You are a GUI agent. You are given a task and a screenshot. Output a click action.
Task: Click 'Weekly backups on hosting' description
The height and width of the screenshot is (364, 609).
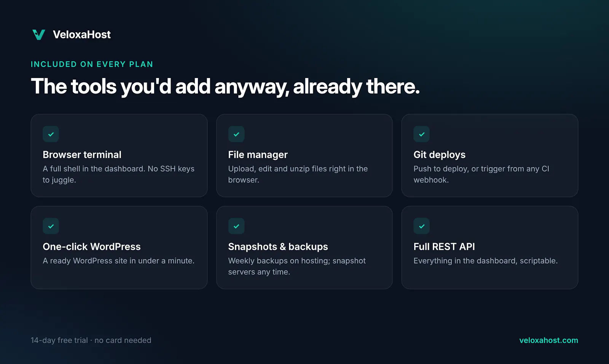(297, 266)
